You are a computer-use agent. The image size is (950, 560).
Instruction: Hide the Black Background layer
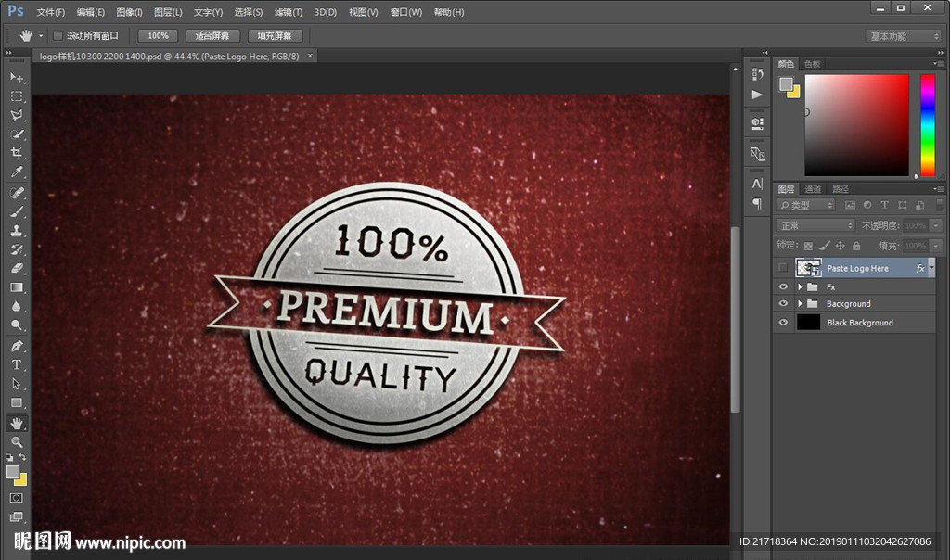coord(783,323)
